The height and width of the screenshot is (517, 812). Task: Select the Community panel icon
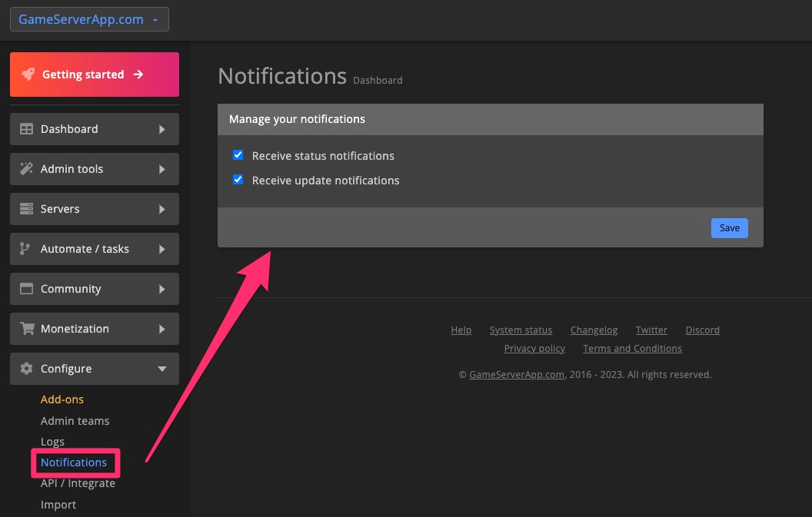click(26, 288)
